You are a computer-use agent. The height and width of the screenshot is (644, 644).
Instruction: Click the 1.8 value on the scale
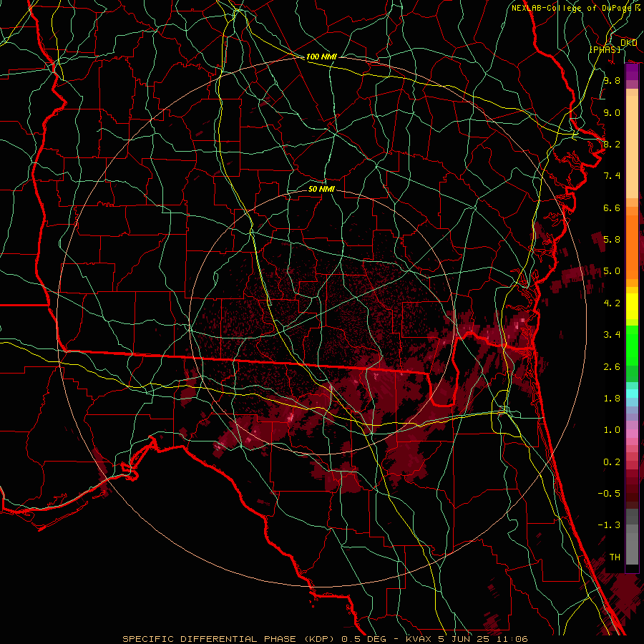(612, 399)
